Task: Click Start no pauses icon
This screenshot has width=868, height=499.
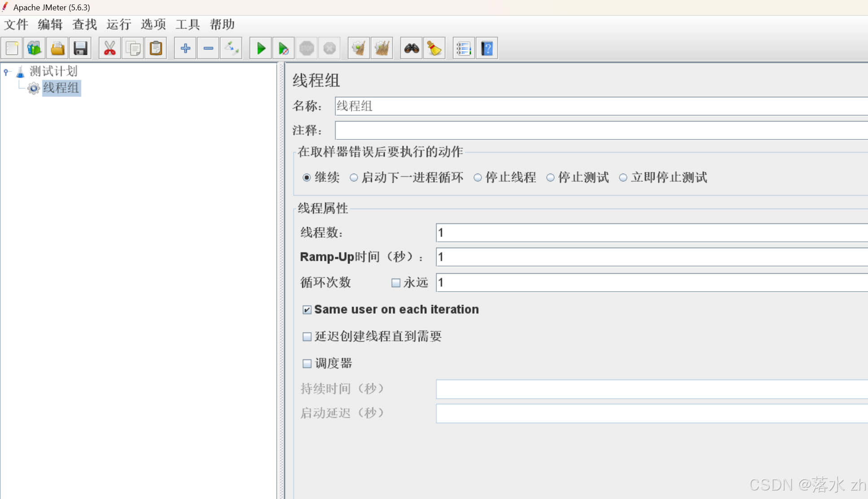Action: pos(284,48)
